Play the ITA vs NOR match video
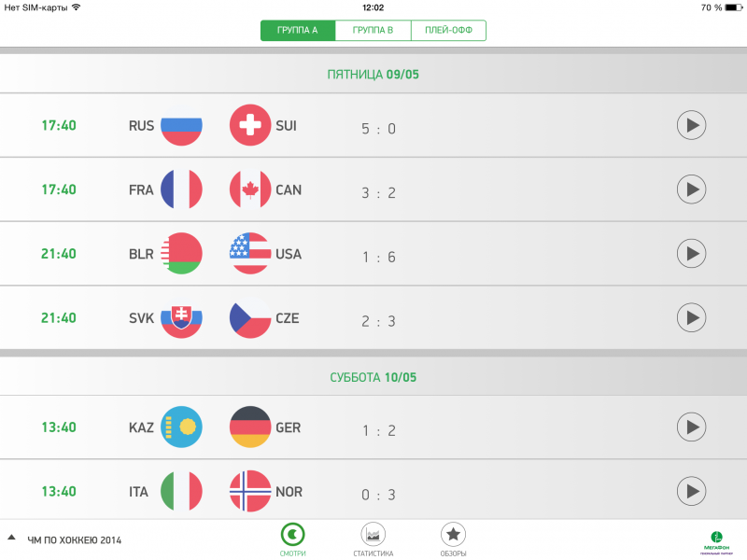The image size is (747, 560). [x=691, y=491]
